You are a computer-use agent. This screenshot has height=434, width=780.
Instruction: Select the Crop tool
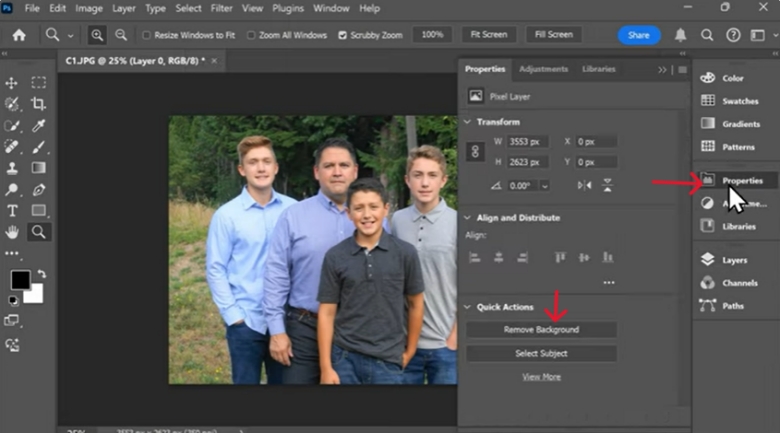coord(39,104)
